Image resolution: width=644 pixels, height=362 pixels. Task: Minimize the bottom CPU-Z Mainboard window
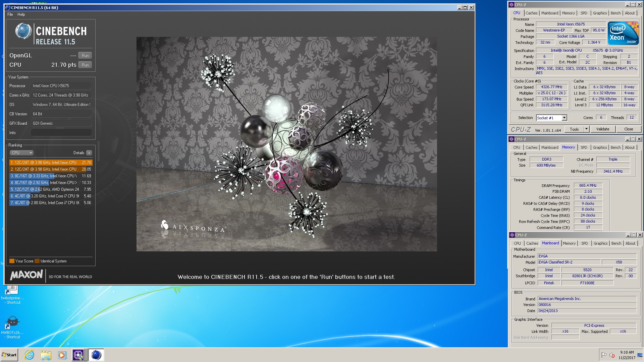(x=628, y=235)
